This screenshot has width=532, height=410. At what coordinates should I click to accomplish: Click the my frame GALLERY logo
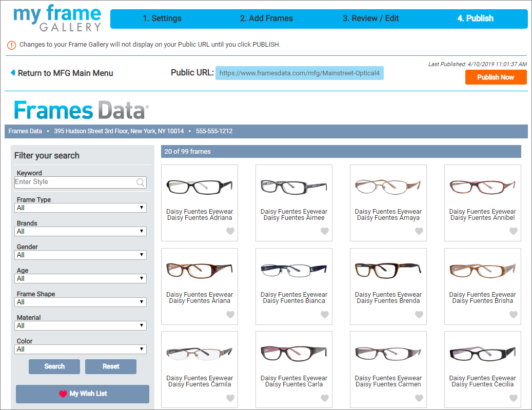[x=57, y=18]
